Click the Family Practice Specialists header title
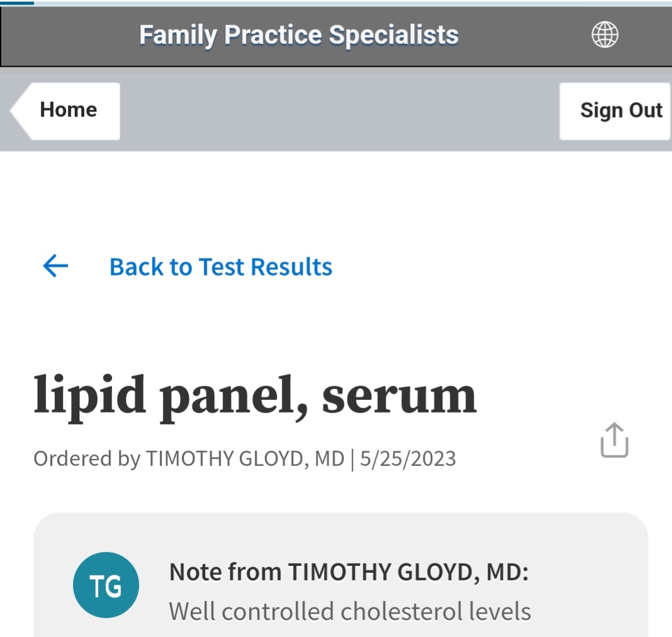The height and width of the screenshot is (637, 672). [299, 35]
